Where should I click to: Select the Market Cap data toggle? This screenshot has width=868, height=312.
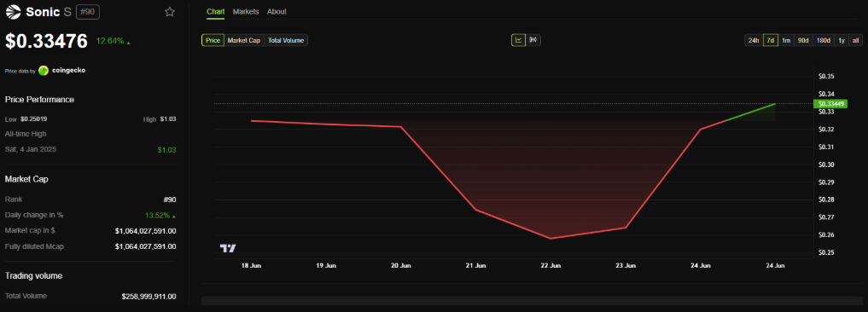tap(244, 40)
